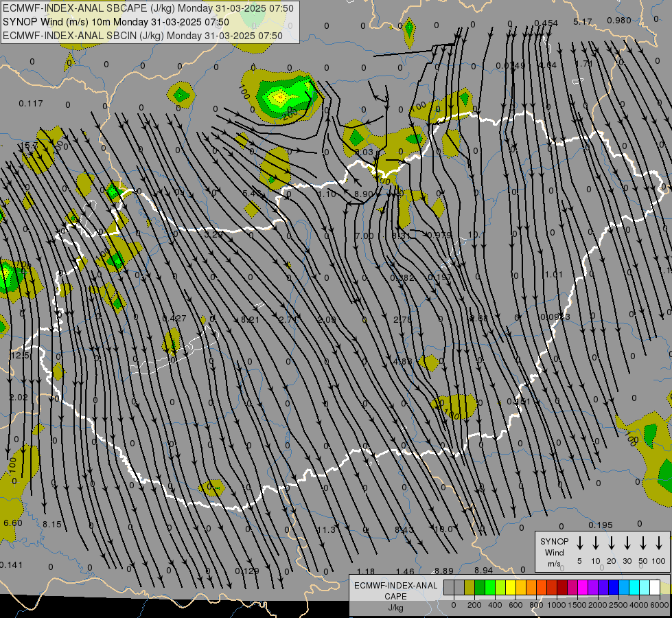The height and width of the screenshot is (618, 672).
Task: Click the 600 tick label on CAPE scale
Action: (515, 605)
